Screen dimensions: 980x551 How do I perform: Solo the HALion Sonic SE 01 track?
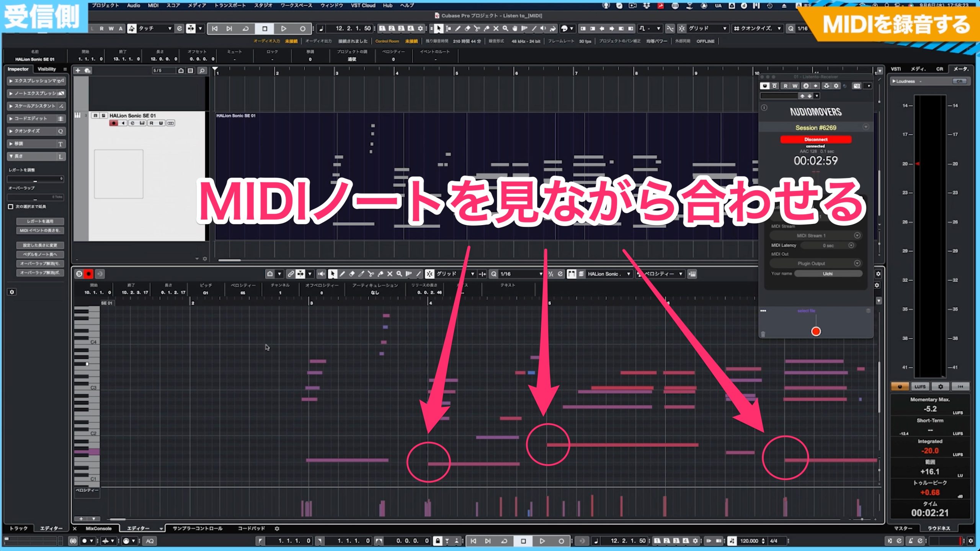(x=103, y=115)
